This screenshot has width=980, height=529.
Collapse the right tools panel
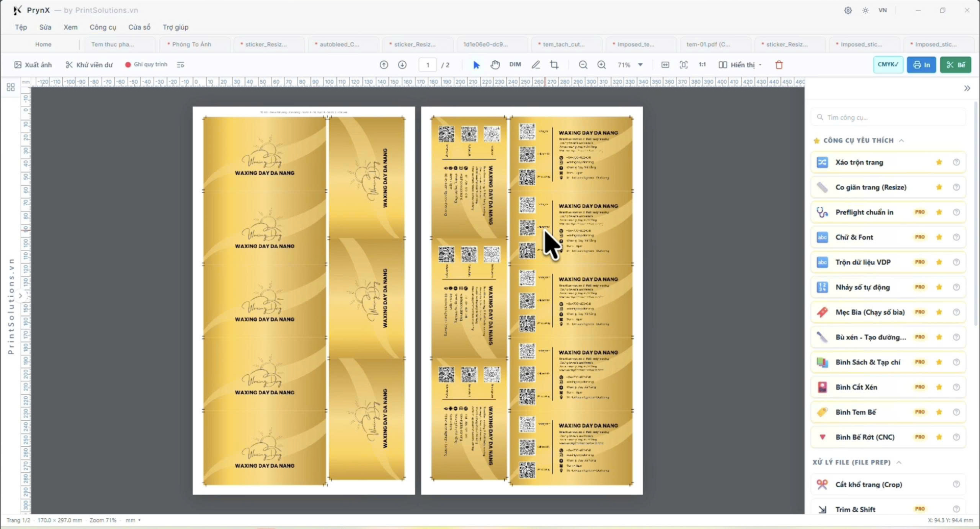967,88
